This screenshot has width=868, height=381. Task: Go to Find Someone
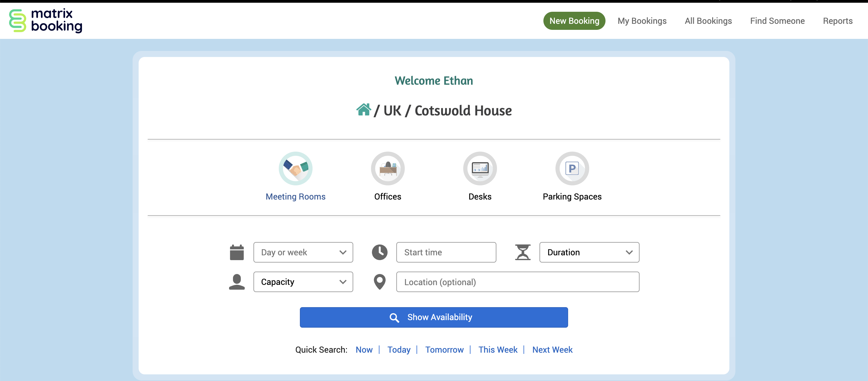[777, 21]
